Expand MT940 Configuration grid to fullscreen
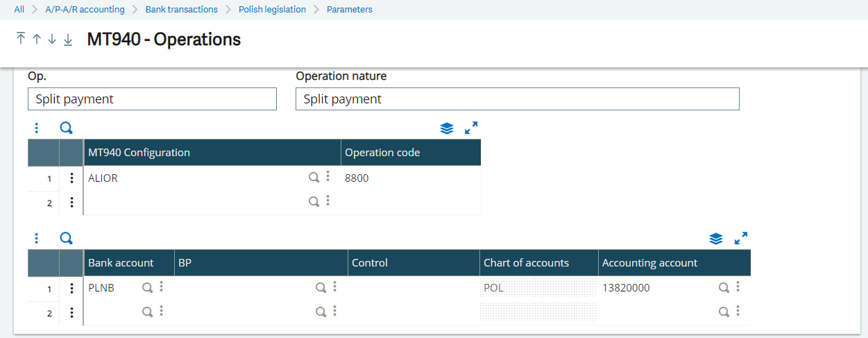 (x=471, y=128)
